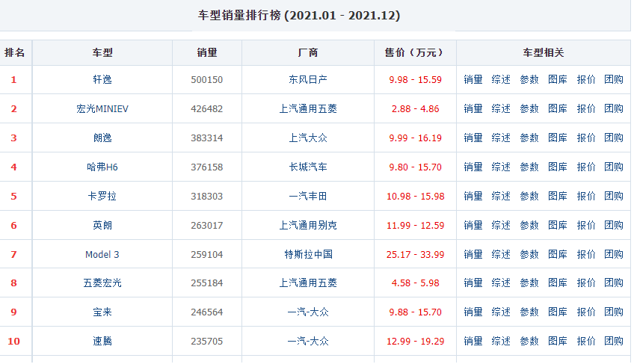View 团购 for 速腾 row

(614, 341)
